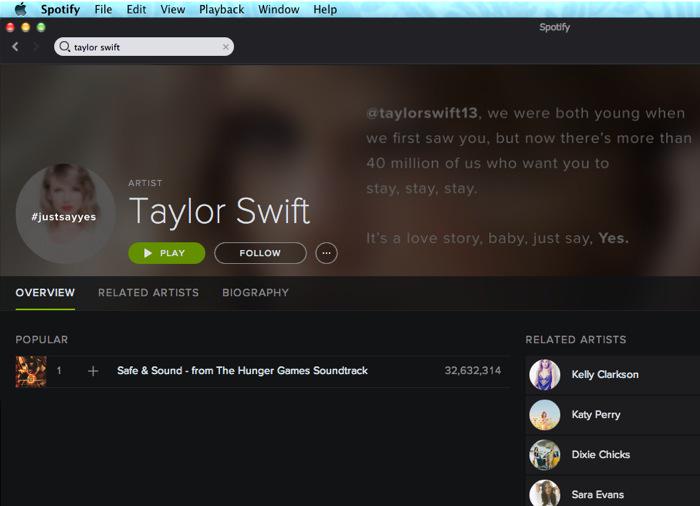Clear the search field with the X
700x506 pixels.
tap(225, 46)
